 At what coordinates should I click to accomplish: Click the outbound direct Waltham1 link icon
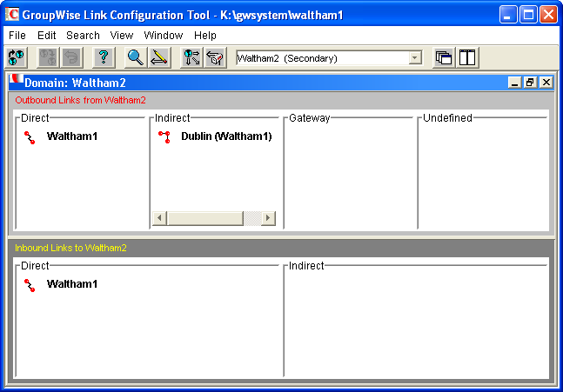[x=30, y=137]
